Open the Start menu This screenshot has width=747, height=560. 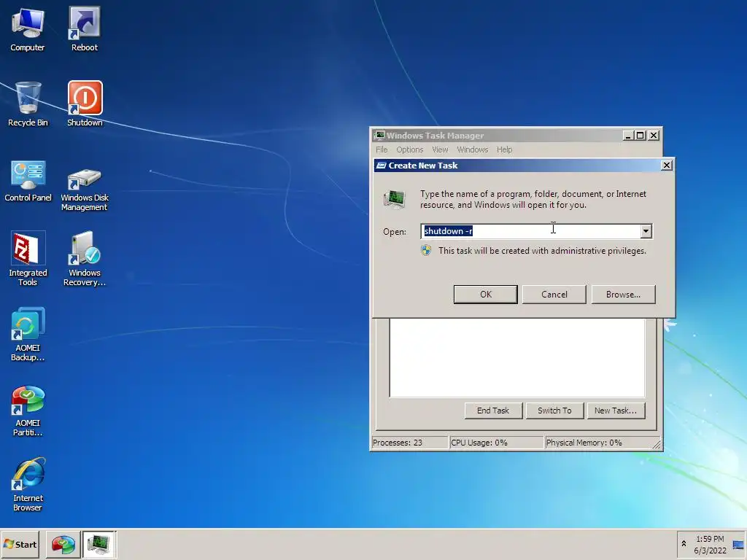20,544
